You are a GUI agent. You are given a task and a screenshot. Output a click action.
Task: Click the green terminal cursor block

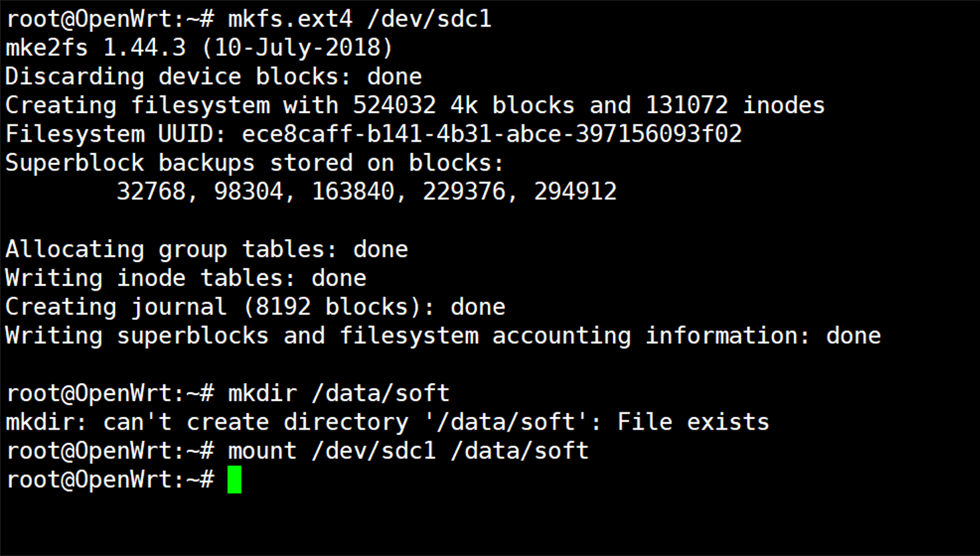234,480
